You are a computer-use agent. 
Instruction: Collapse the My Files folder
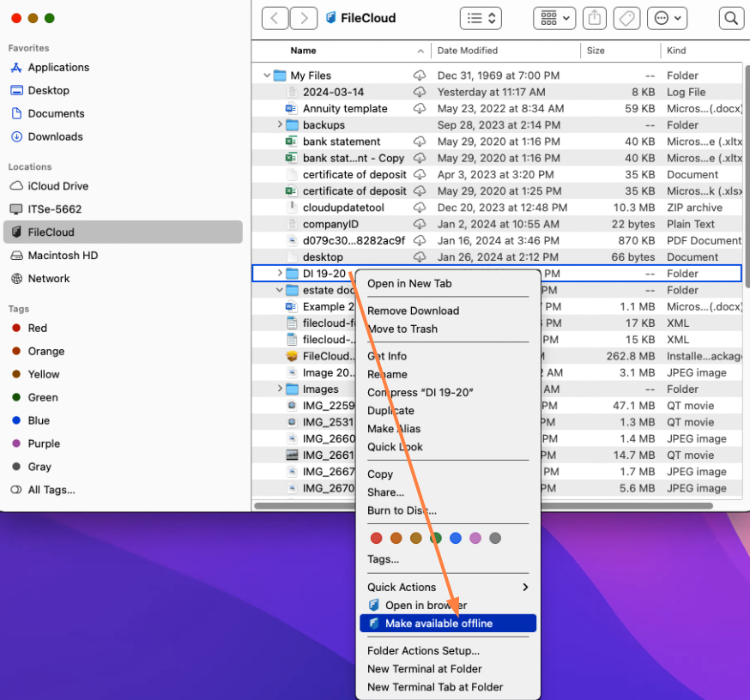click(268, 75)
